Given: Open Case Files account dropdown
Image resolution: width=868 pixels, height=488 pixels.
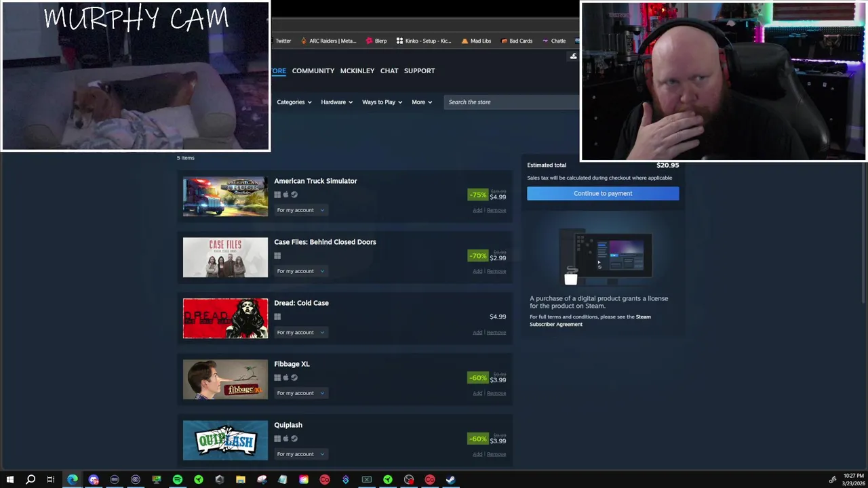Looking at the screenshot, I should [x=300, y=271].
